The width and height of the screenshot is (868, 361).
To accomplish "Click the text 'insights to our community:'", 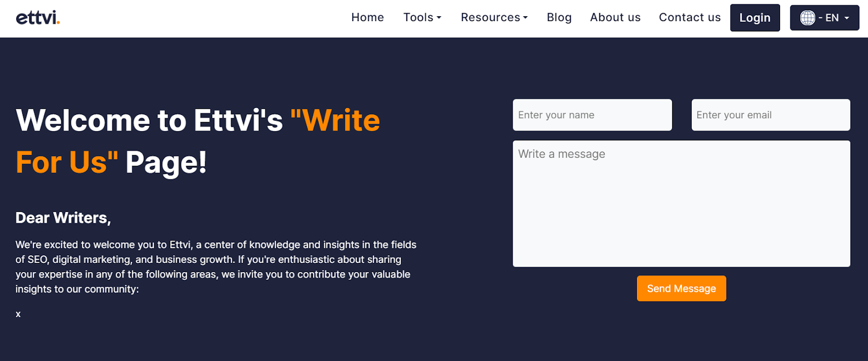I will click(x=77, y=289).
